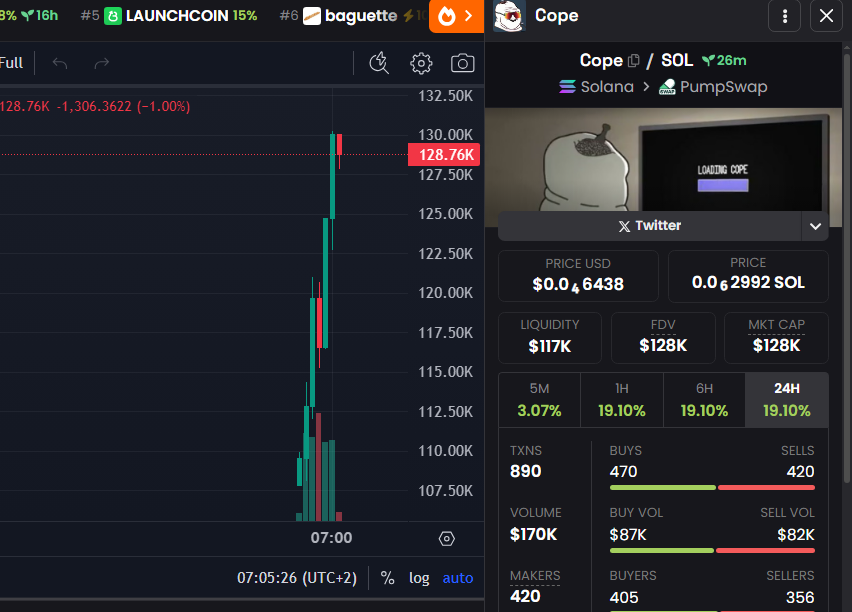
Task: Click the 130.00K price axis label
Action: [x=445, y=135]
